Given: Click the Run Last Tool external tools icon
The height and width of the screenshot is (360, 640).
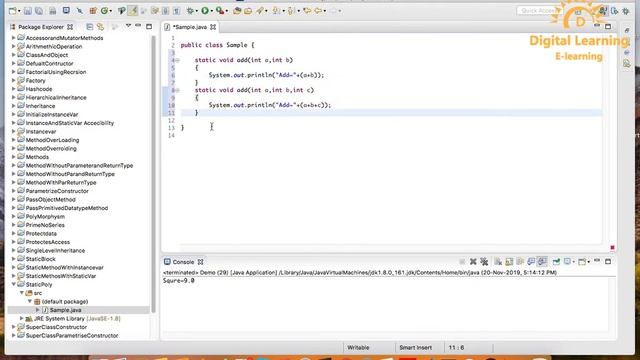Looking at the screenshot, I should pos(220,11).
